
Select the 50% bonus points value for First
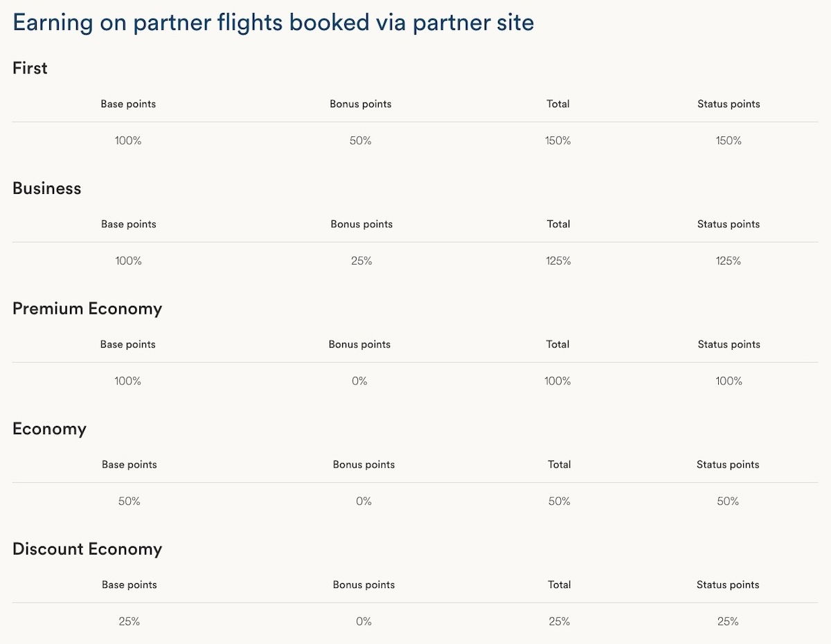coord(360,141)
